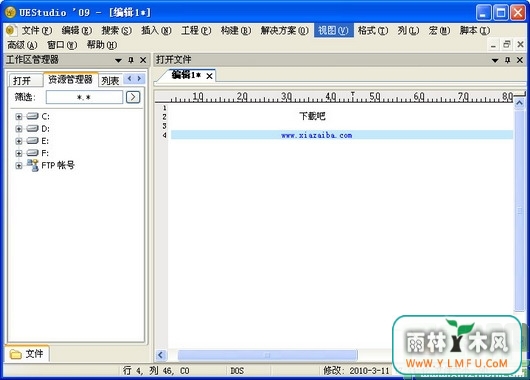The width and height of the screenshot is (530, 380).
Task: Click the vertical scrollbar thumb
Action: point(520,210)
